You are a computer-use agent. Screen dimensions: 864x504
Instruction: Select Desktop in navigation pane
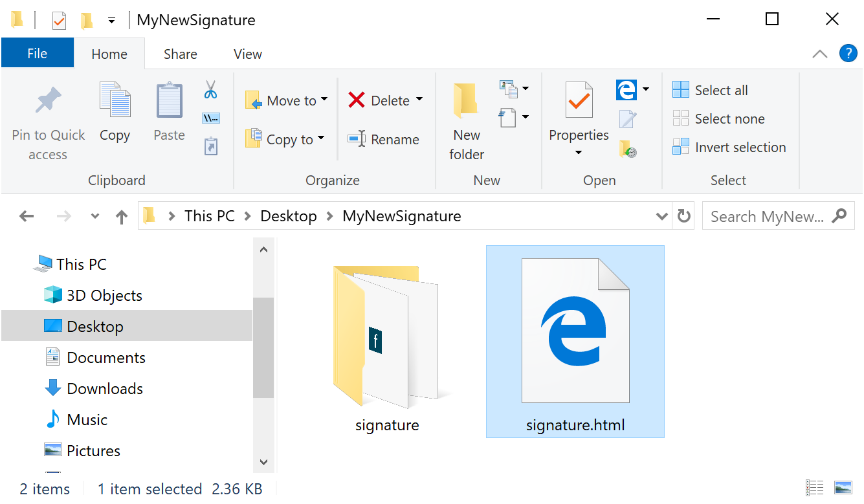click(127, 326)
